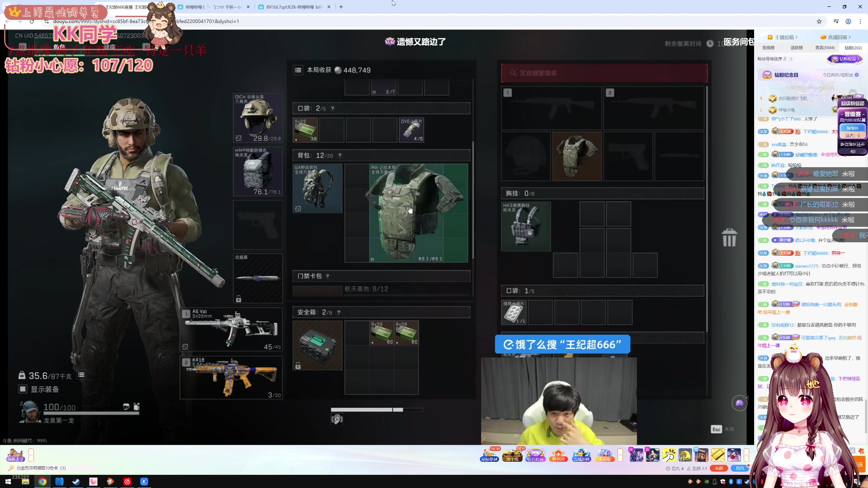Open 主播投稿 link in side panel
The width and height of the screenshot is (868, 488).
tap(783, 37)
